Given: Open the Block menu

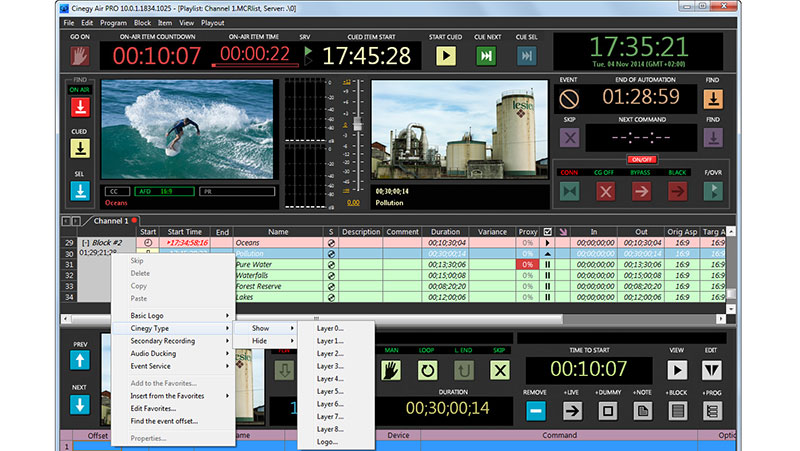Looking at the screenshot, I should [142, 23].
